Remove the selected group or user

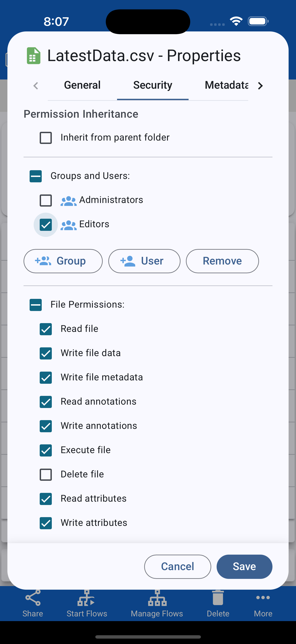point(222,261)
